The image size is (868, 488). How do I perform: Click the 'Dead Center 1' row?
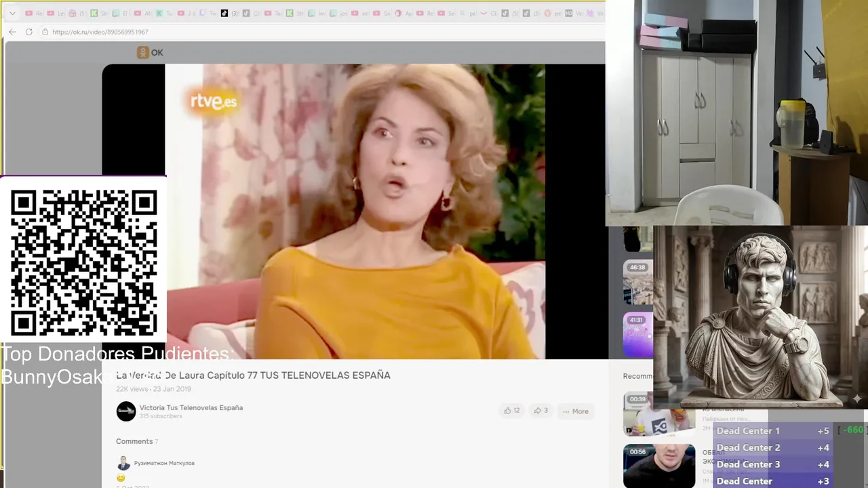coord(774,431)
